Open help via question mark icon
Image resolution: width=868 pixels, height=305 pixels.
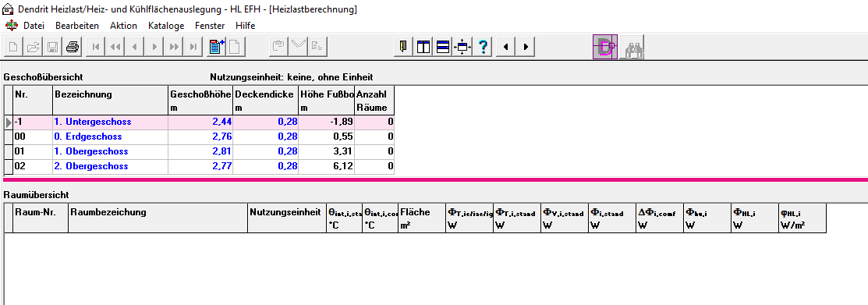482,47
